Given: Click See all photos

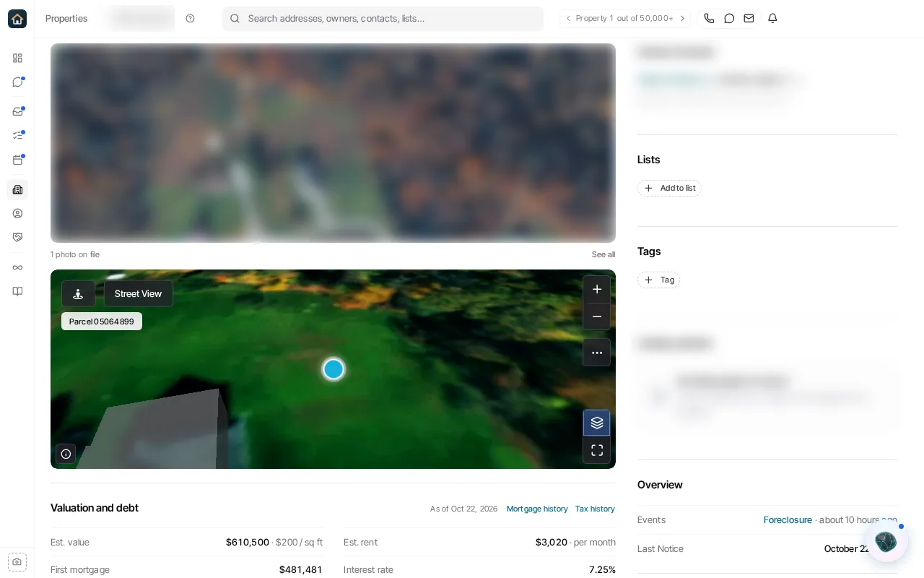Looking at the screenshot, I should 603,254.
